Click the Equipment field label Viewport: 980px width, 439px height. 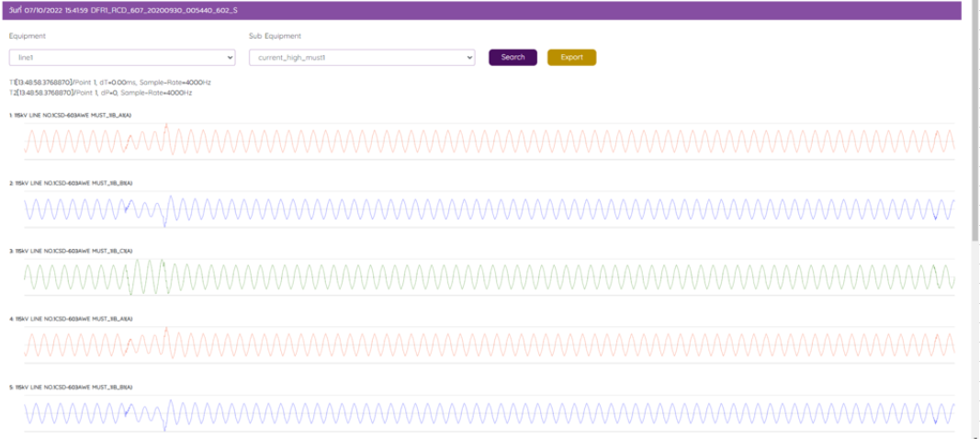(x=28, y=36)
